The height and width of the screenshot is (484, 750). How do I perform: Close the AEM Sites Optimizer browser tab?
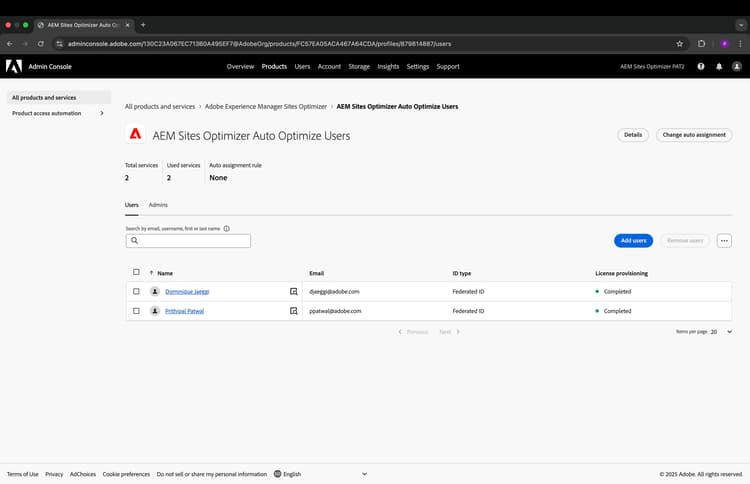pos(128,25)
